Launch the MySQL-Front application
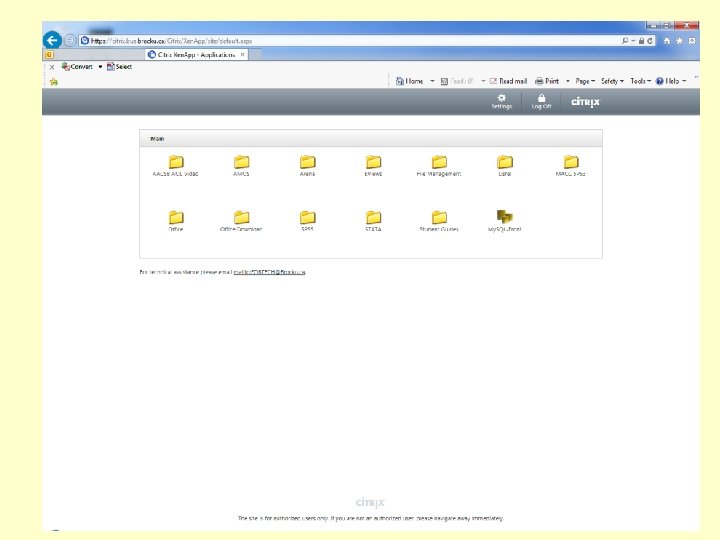The height and width of the screenshot is (540, 720). coord(505,221)
